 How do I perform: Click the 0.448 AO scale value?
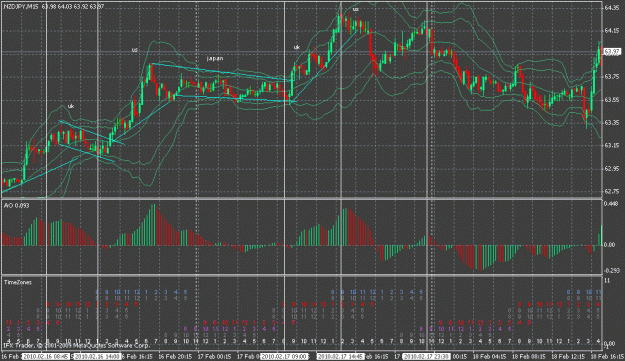pos(611,204)
